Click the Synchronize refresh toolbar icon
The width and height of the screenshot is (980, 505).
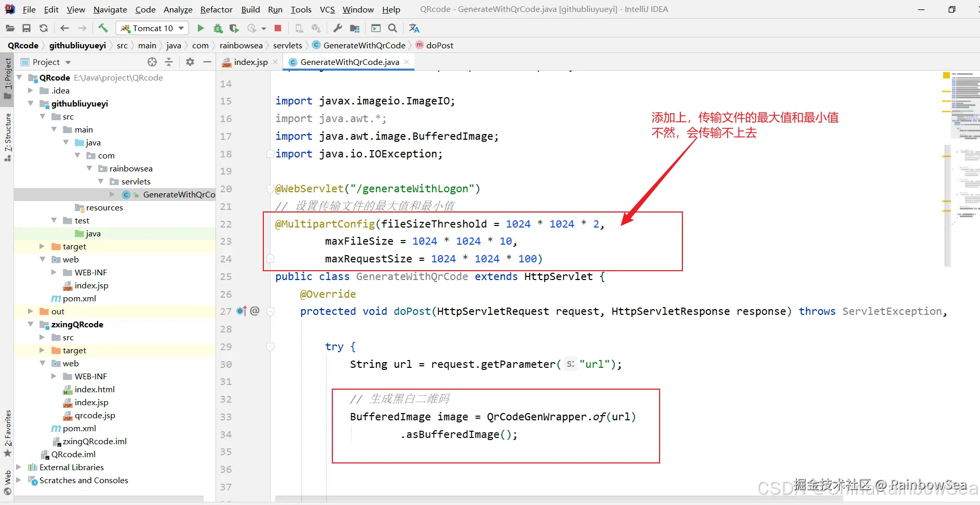tap(44, 28)
